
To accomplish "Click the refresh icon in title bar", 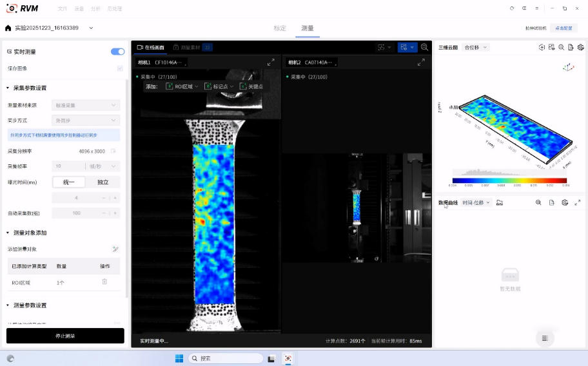I will (x=512, y=8).
